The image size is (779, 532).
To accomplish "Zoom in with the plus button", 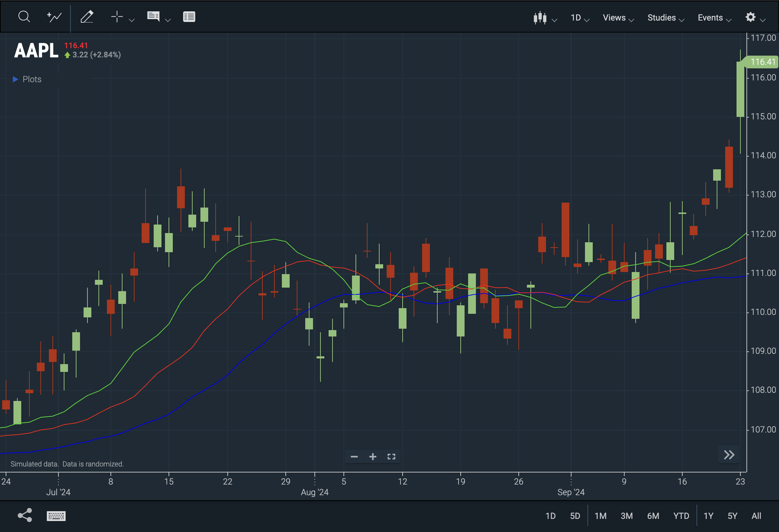I will (373, 457).
